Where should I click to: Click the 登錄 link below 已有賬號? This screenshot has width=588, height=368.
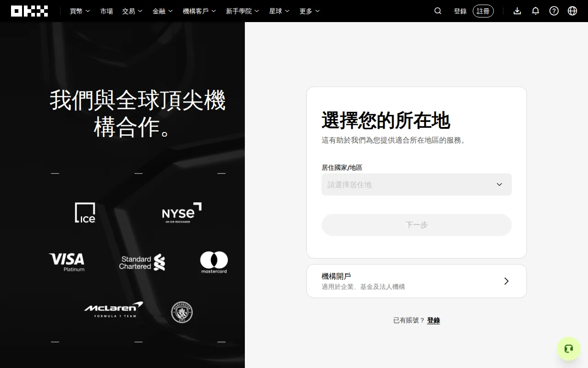[x=434, y=321]
